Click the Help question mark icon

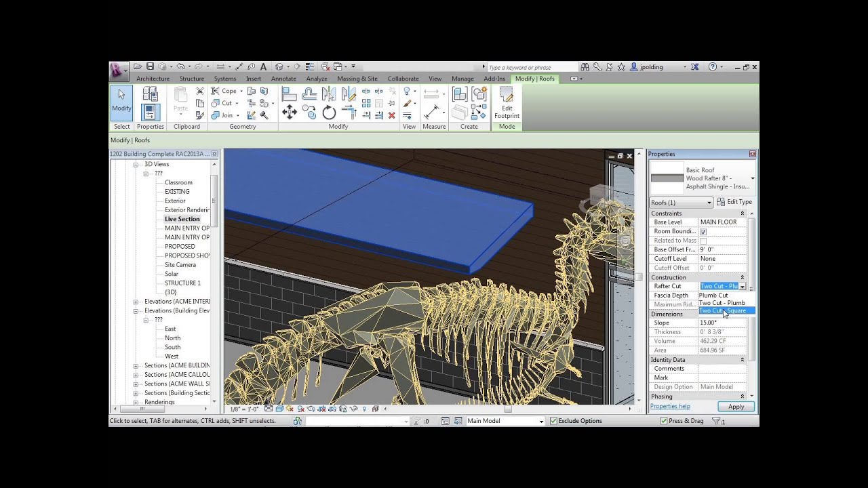712,67
